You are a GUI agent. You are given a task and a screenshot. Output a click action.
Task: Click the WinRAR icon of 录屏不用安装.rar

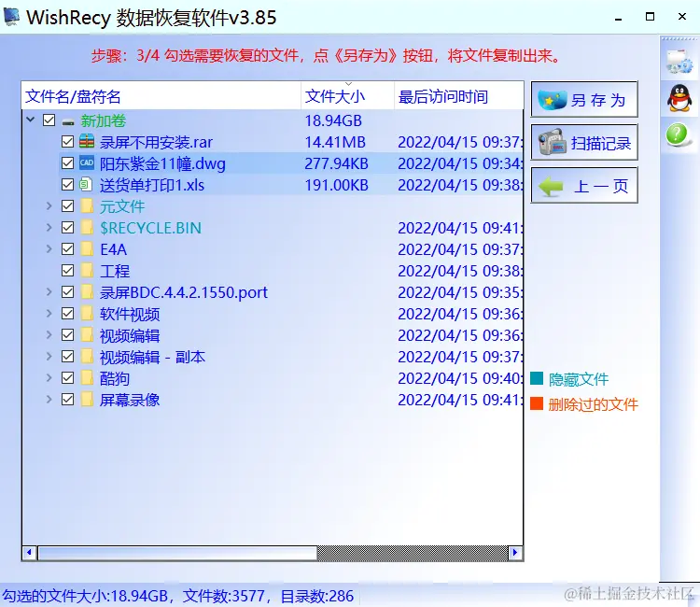(87, 142)
